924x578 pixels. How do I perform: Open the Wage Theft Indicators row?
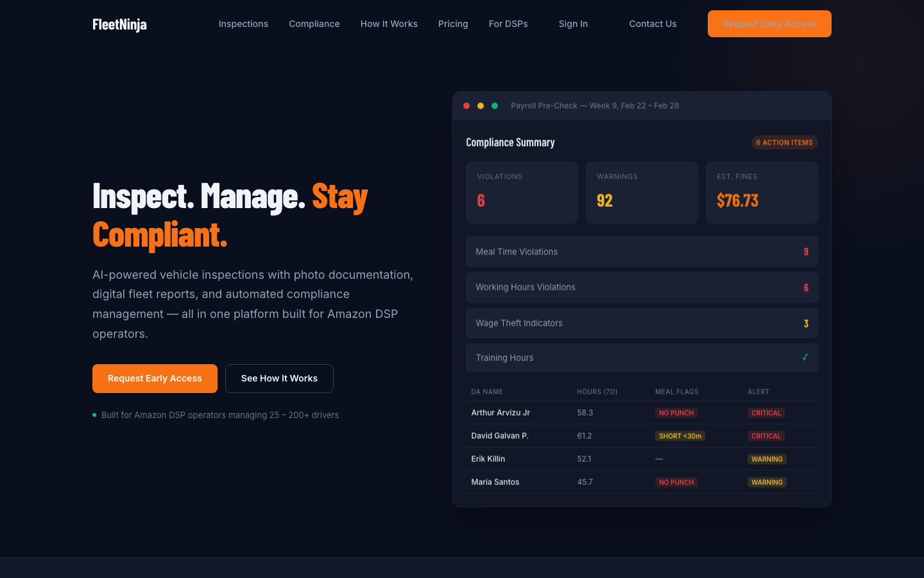click(642, 323)
